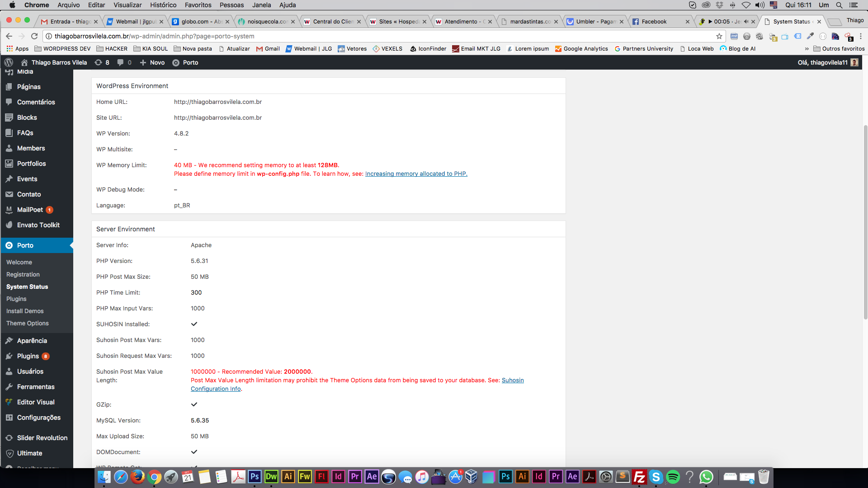Switch to the globo.com tab
The image size is (868, 488).
[201, 21]
